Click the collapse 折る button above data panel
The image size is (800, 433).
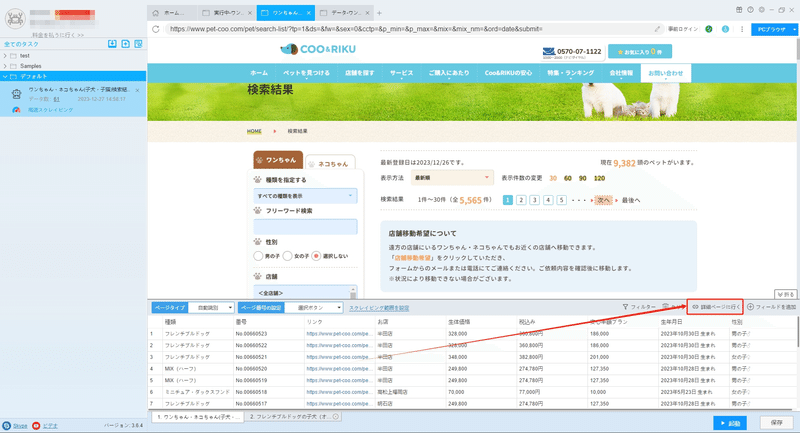(785, 294)
